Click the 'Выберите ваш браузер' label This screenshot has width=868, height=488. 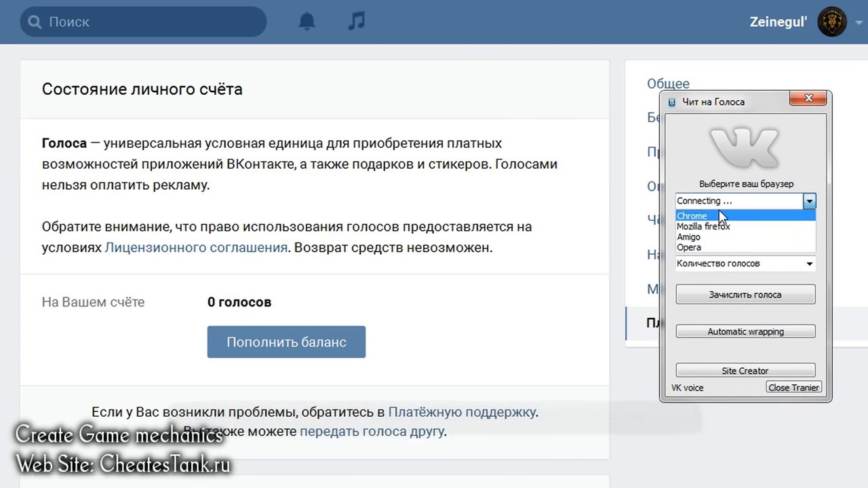click(x=746, y=184)
